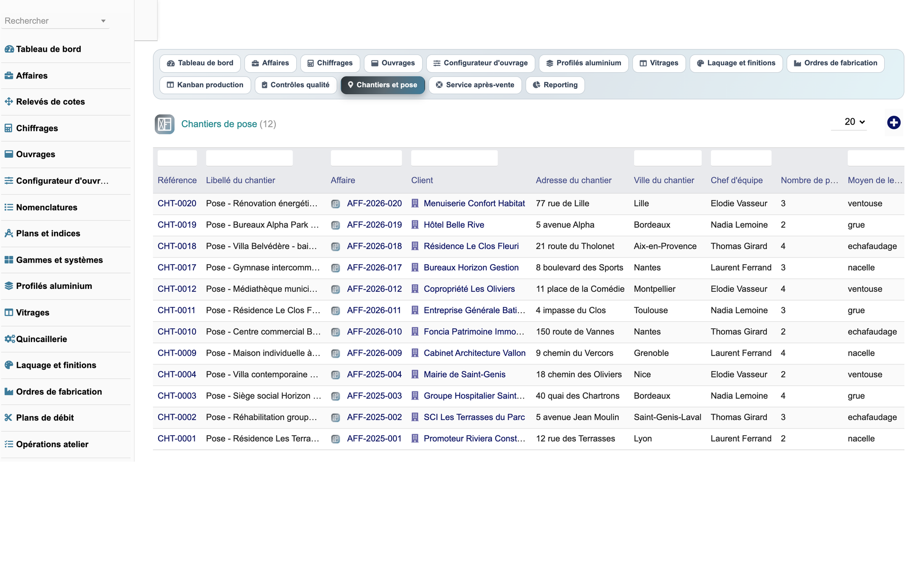The width and height of the screenshot is (924, 572).
Task: Click the Profilés aluminium layers sidebar icon
Action: point(9,286)
